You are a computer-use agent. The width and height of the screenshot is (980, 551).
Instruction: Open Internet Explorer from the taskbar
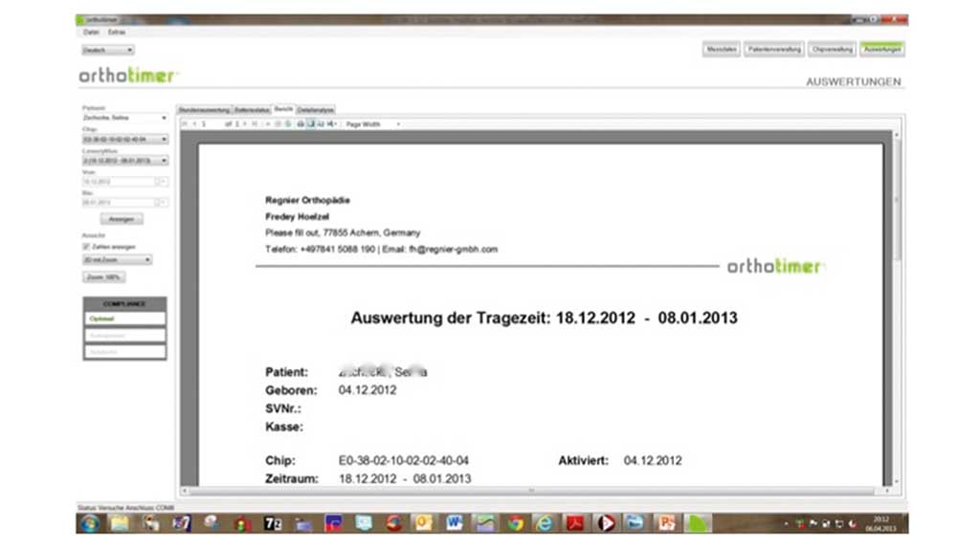click(546, 523)
